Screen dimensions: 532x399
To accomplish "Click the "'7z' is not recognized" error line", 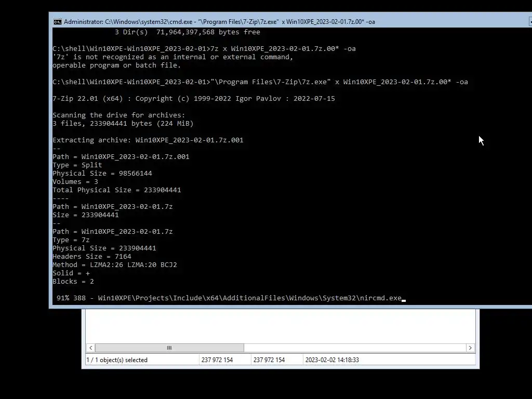I will pos(172,57).
